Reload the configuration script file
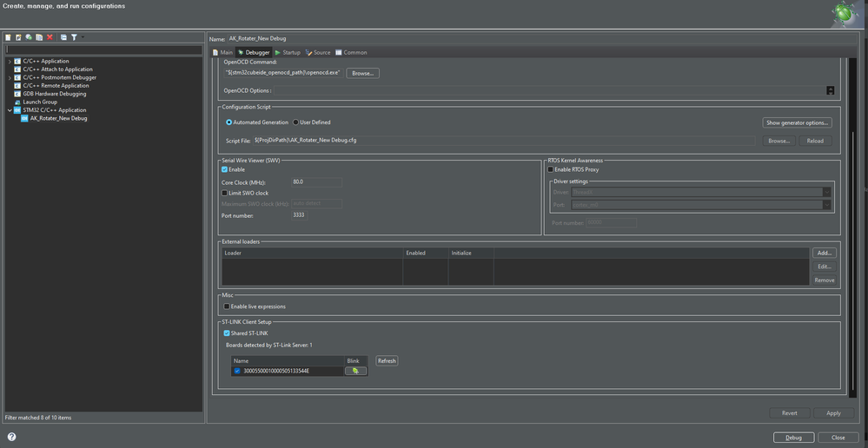Image resolution: width=868 pixels, height=448 pixels. [815, 141]
